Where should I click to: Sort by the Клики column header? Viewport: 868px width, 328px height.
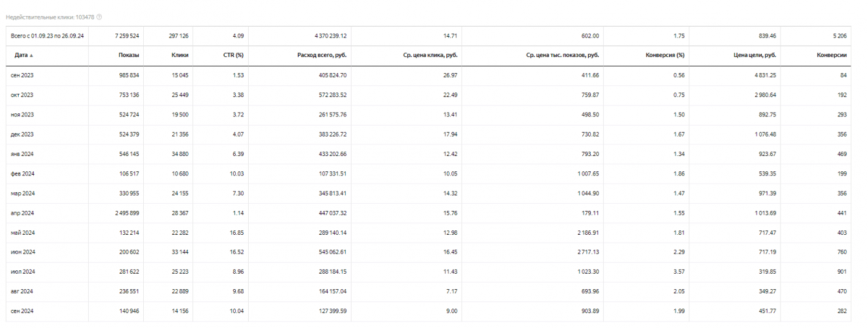tap(179, 56)
